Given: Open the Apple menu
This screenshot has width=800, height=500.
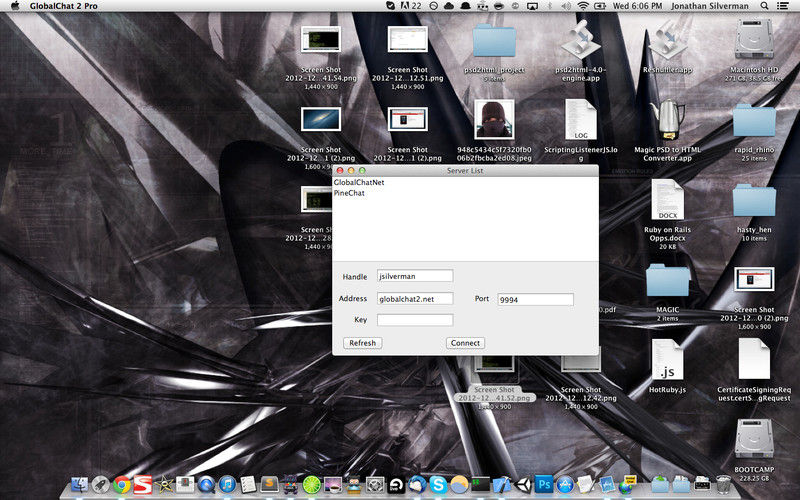Looking at the screenshot, I should point(15,6).
